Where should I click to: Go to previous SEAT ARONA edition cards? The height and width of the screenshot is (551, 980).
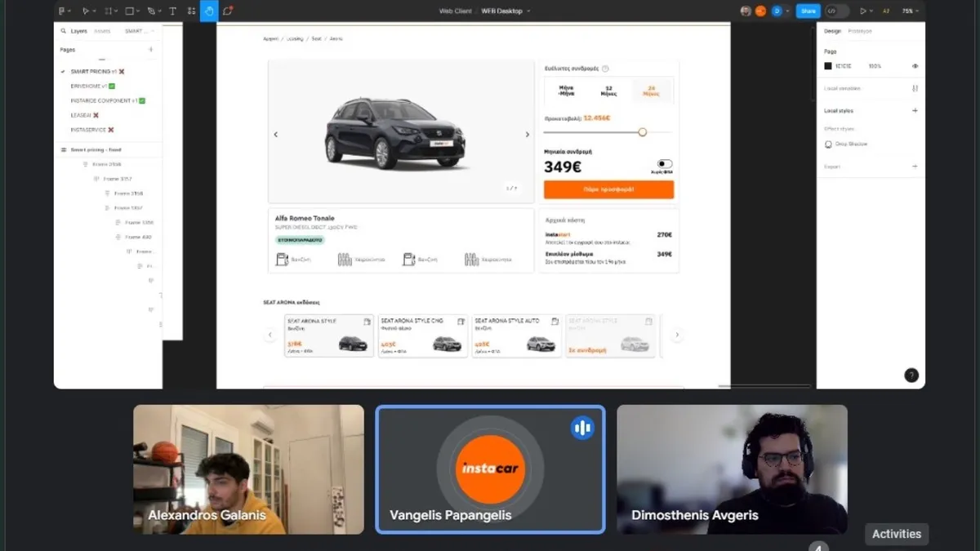270,335
